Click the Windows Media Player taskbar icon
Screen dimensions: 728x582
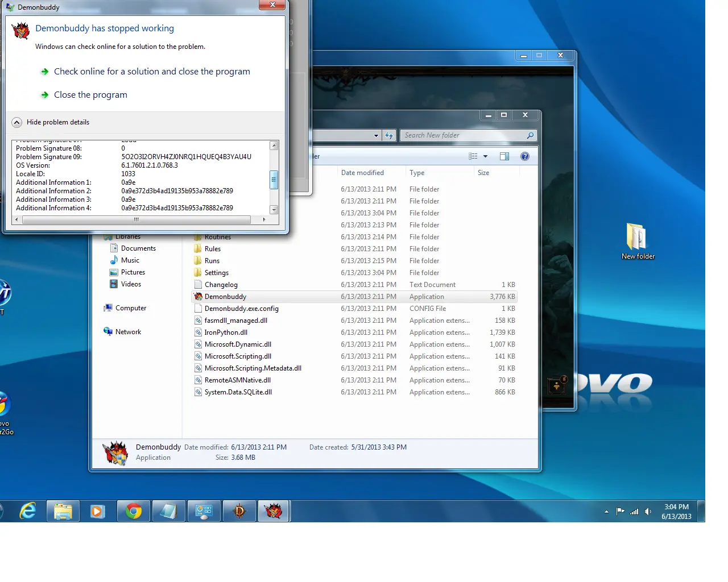pos(98,512)
